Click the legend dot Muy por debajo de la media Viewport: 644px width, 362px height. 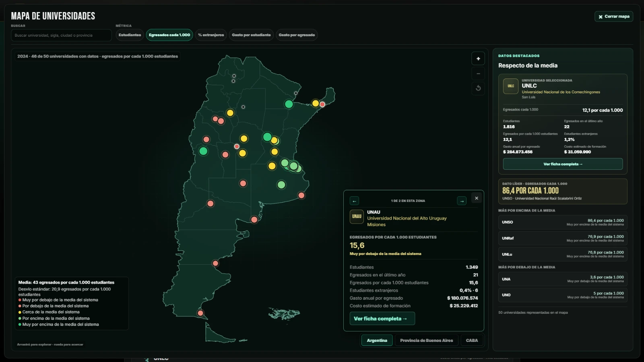[x=20, y=300]
